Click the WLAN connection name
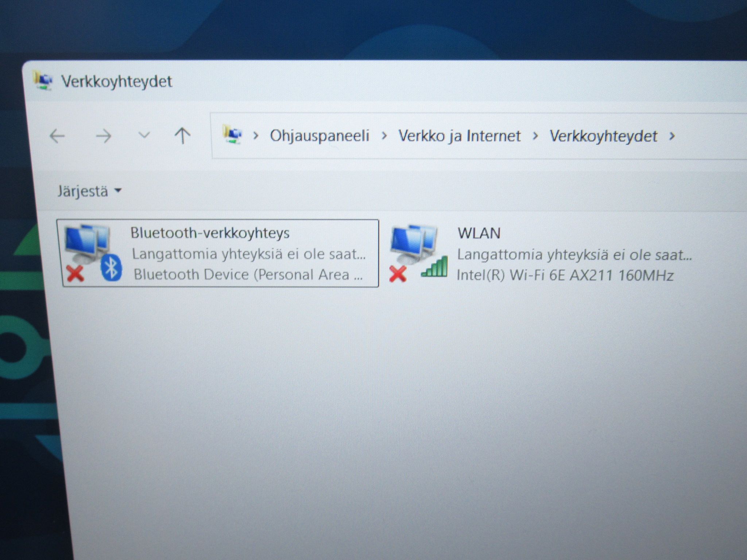This screenshot has height=560, width=747. coord(479,233)
